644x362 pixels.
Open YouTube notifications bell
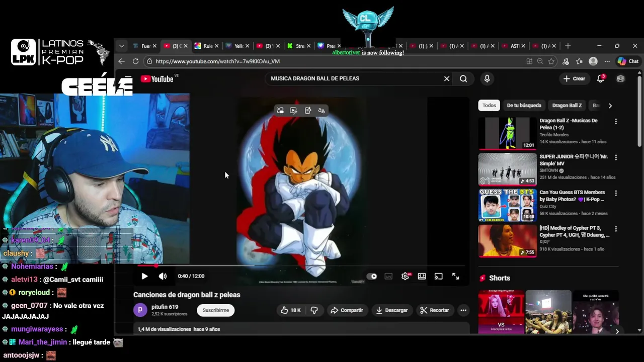(x=601, y=78)
